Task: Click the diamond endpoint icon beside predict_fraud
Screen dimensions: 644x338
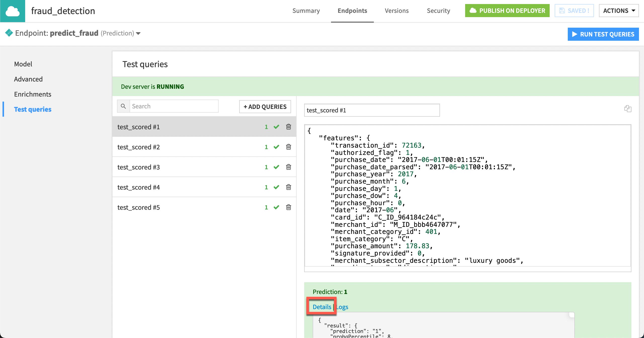Action: (9, 33)
